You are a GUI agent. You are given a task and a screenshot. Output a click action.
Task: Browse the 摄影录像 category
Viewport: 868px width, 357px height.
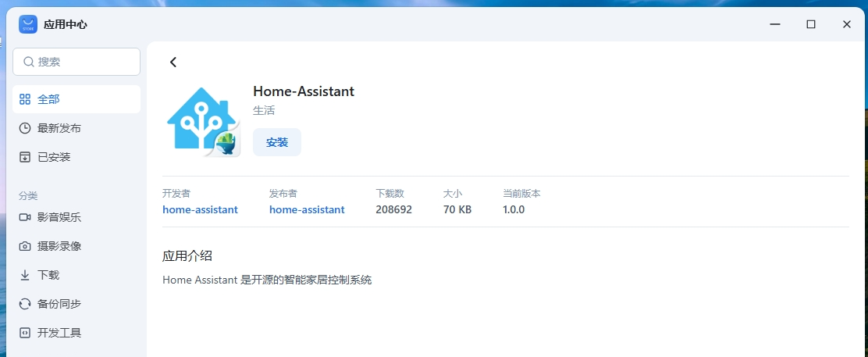click(76, 246)
